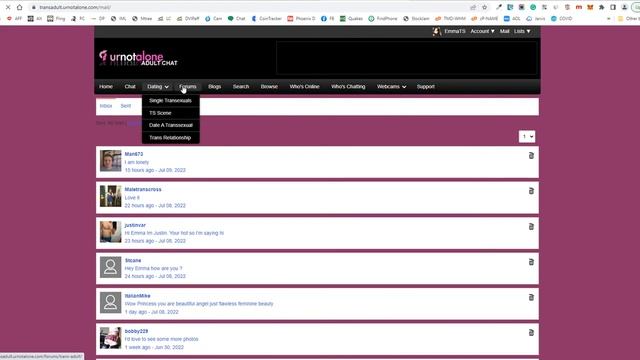Switch to the Inbox tab
640x360 pixels.
(106, 106)
